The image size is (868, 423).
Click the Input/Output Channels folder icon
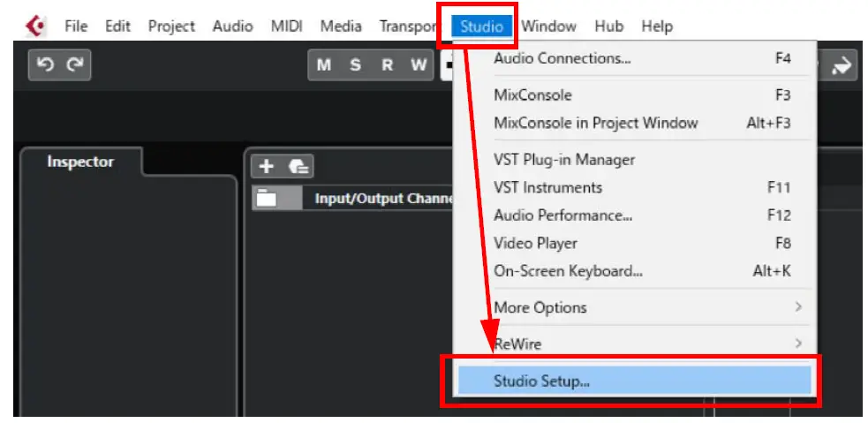pos(267,199)
